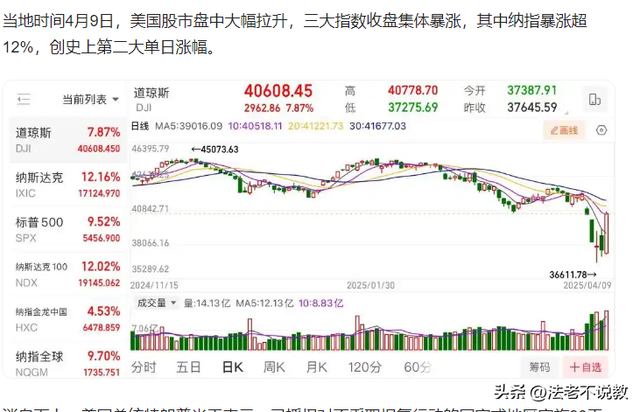Click MA5:39016.09 moving average value
640x412 pixels.
pyautogui.click(x=189, y=126)
